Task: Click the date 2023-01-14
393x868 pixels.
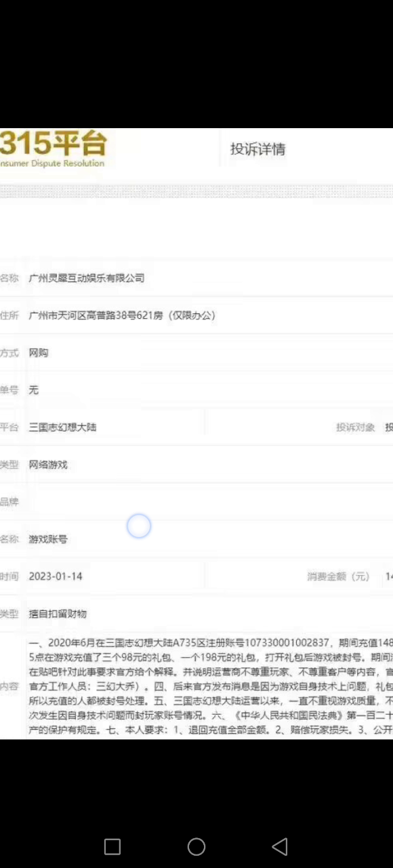Action: click(56, 576)
